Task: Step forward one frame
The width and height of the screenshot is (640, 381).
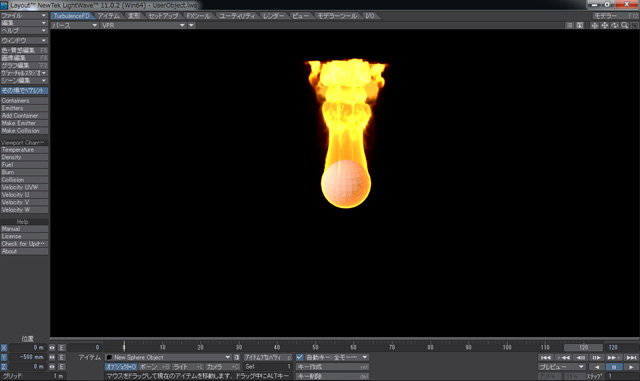Action: 597,357
